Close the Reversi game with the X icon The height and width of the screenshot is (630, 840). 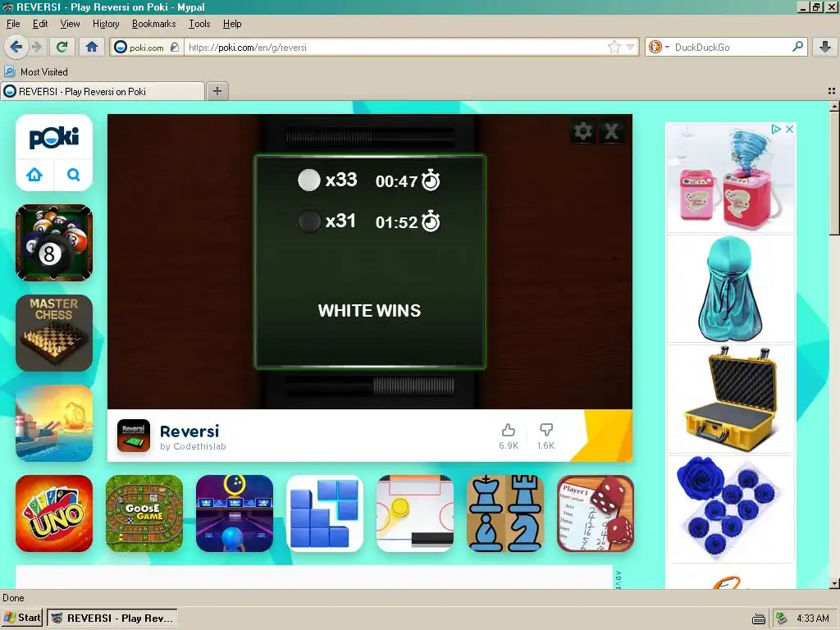tap(611, 131)
